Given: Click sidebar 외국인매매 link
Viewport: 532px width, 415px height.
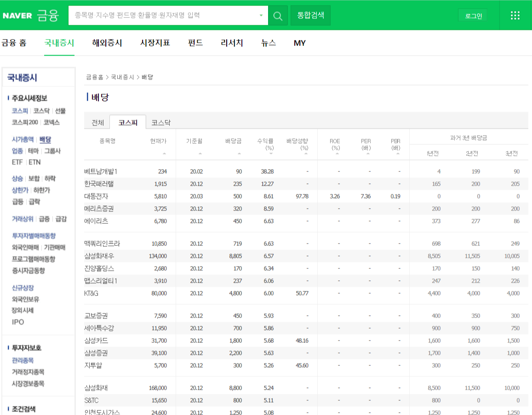Looking at the screenshot, I should pyautogui.click(x=25, y=248).
